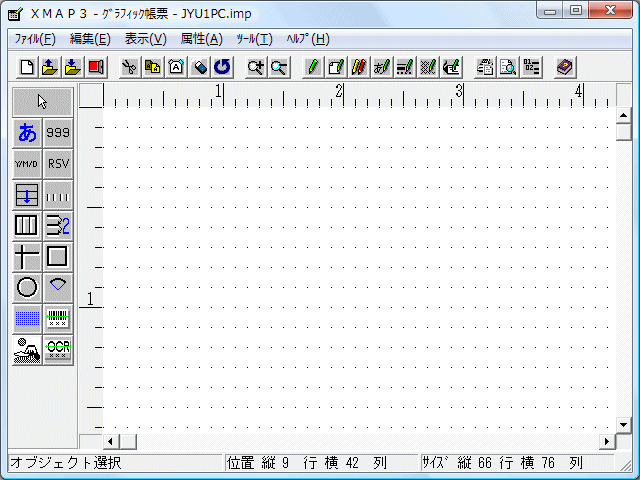The height and width of the screenshot is (480, 640).
Task: Click the ｻｲｽﾞ 縦 66 行 status text
Action: click(x=467, y=463)
